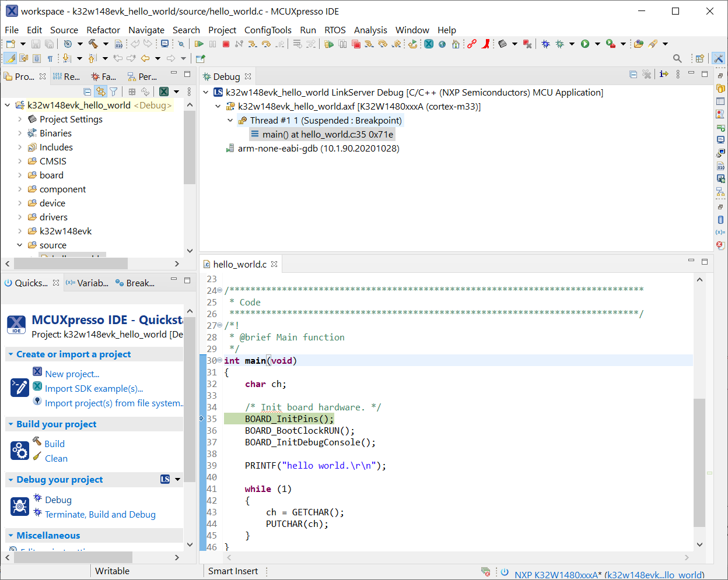Screen dimensions: 728x580
Task: Click the monitor console icon in toolbar
Action: [x=165, y=44]
